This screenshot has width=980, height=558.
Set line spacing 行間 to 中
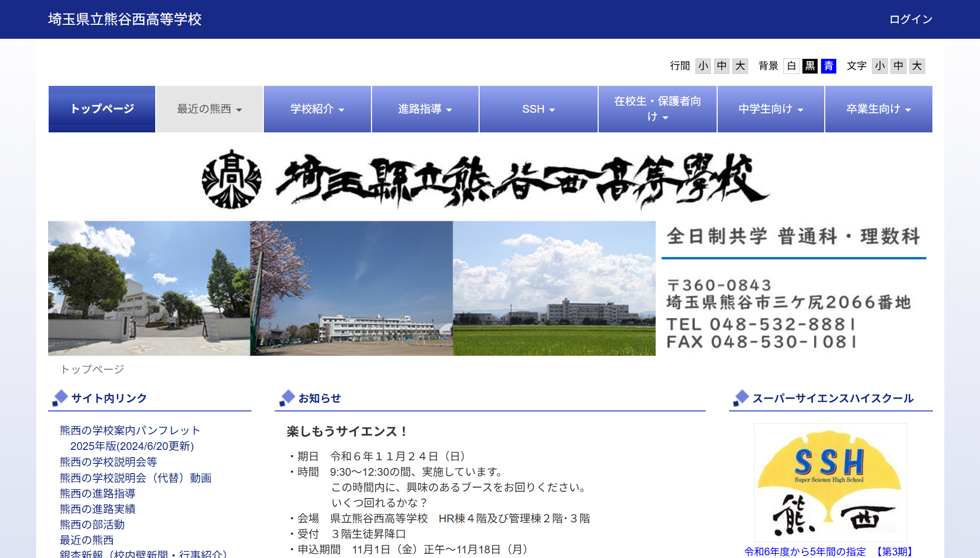(x=722, y=66)
